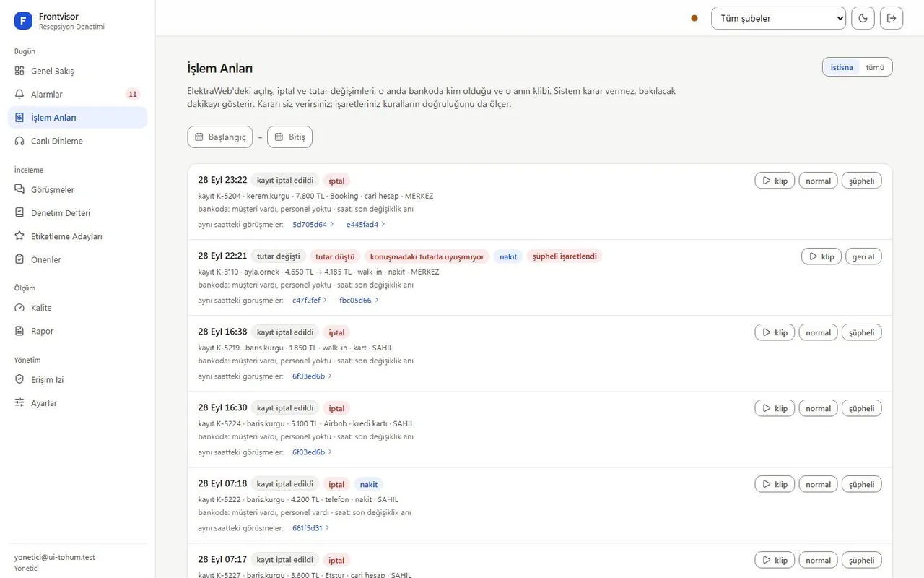The width and height of the screenshot is (924, 578).
Task: Click the Kalite gauge icon
Action: (x=19, y=308)
